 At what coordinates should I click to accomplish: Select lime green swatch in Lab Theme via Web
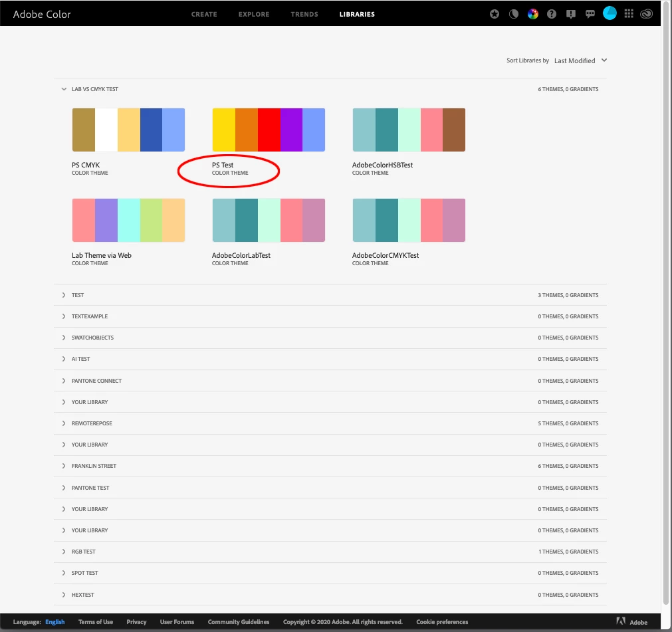point(151,220)
